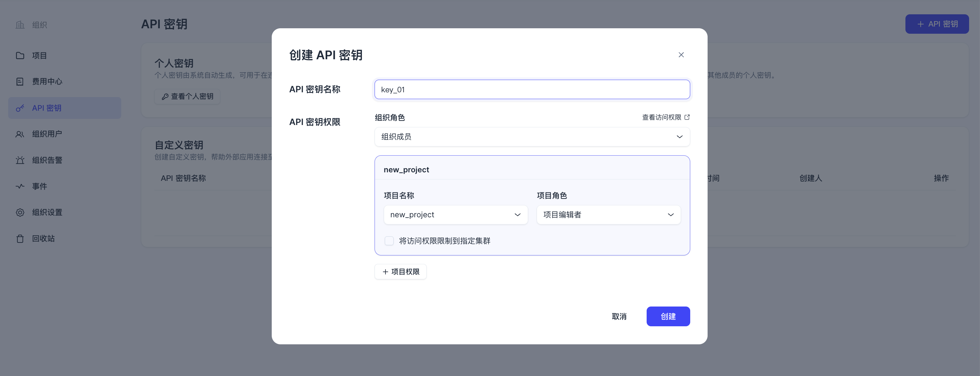Open 组织告警 in the sidebar
980x376 pixels.
coord(65,160)
